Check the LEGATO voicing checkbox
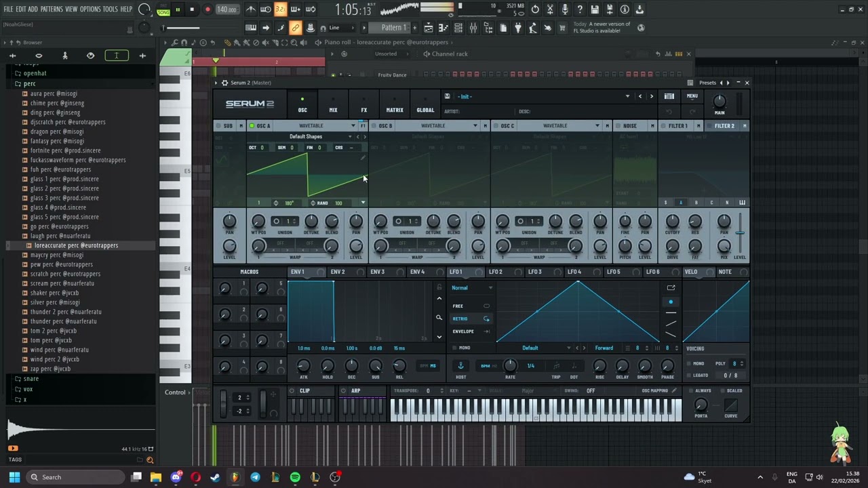This screenshot has width=868, height=488. point(689,375)
